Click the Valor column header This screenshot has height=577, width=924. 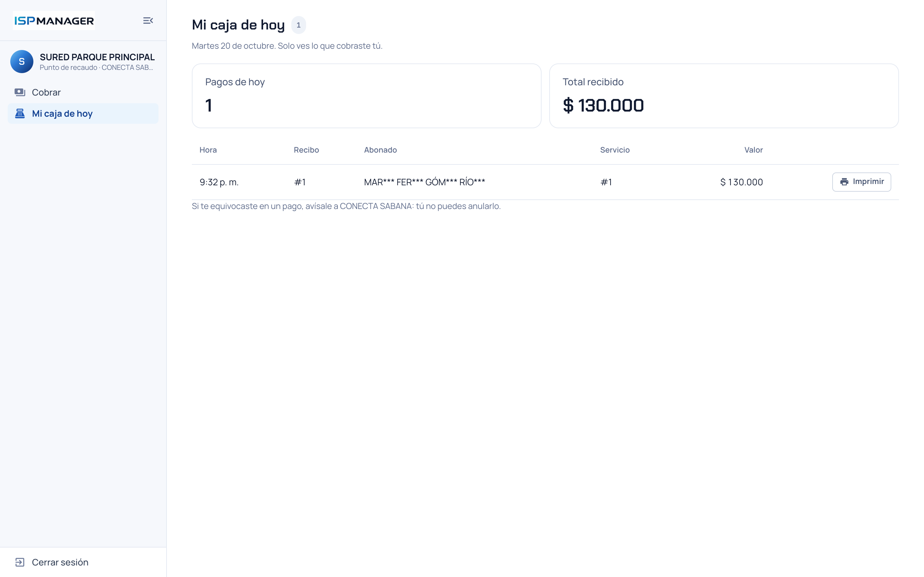[753, 150]
